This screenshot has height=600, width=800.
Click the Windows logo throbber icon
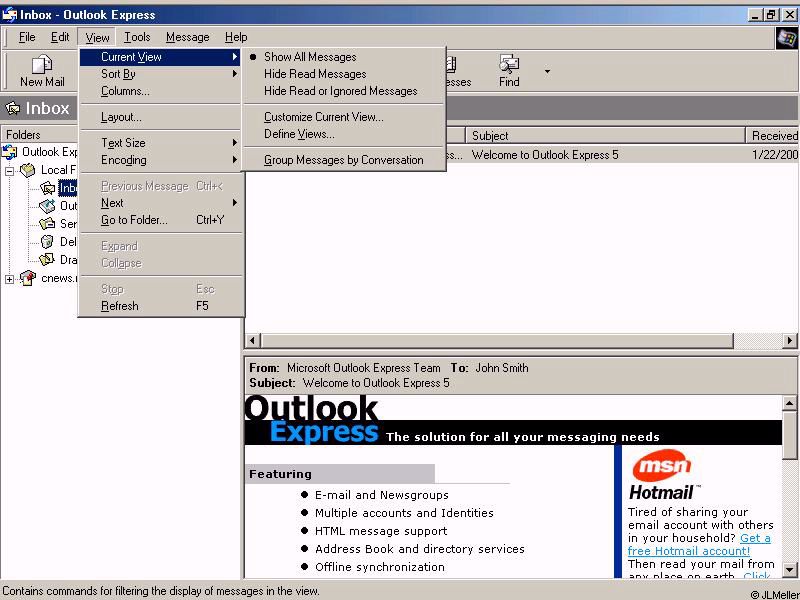(786, 38)
